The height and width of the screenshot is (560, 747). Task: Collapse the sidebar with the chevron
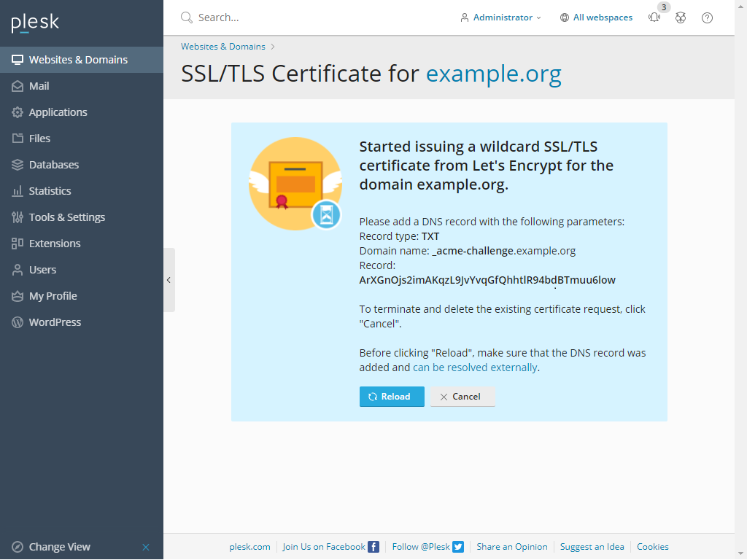point(169,279)
